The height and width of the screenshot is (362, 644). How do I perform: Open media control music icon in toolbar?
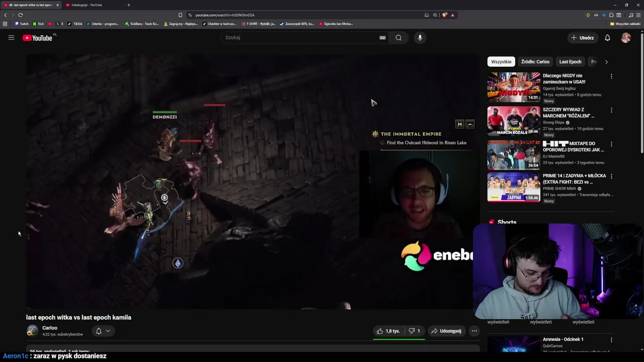630,15
